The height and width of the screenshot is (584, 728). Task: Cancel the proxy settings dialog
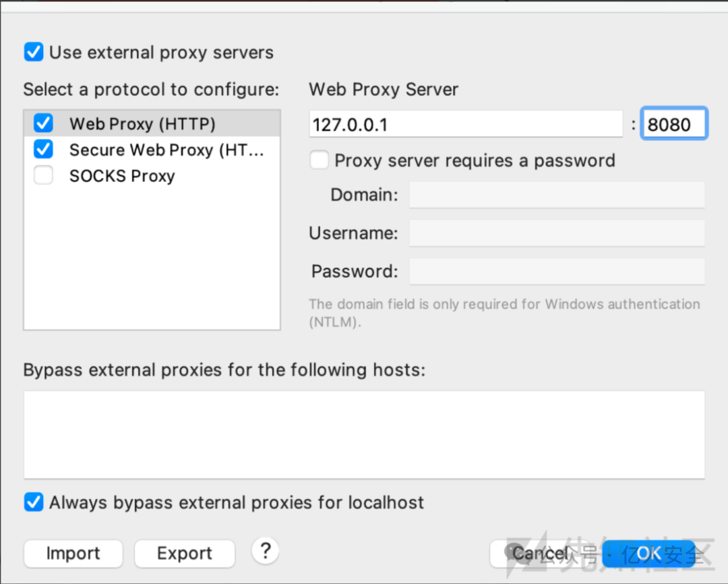[540, 554]
